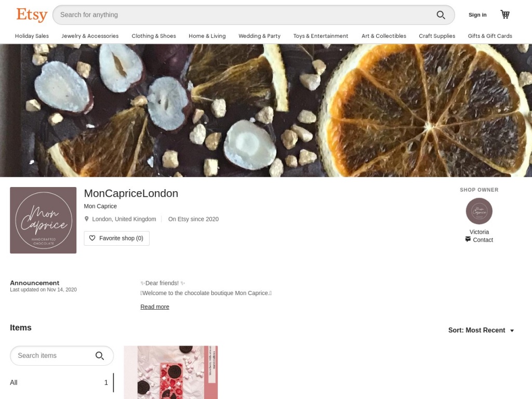
Task: Click the Etsy logo
Action: coord(32,15)
